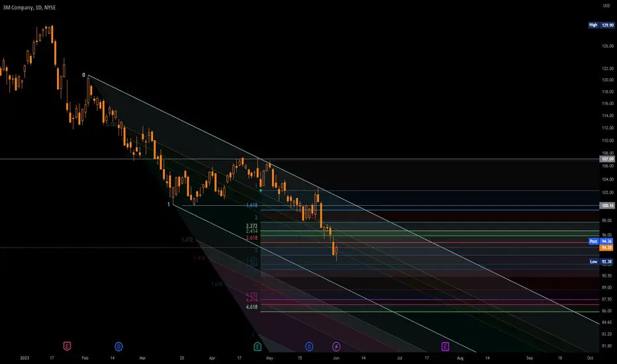Screen dimensions: 617x364
Task: Open the purple lightning event marker near June
Action: [336, 347]
